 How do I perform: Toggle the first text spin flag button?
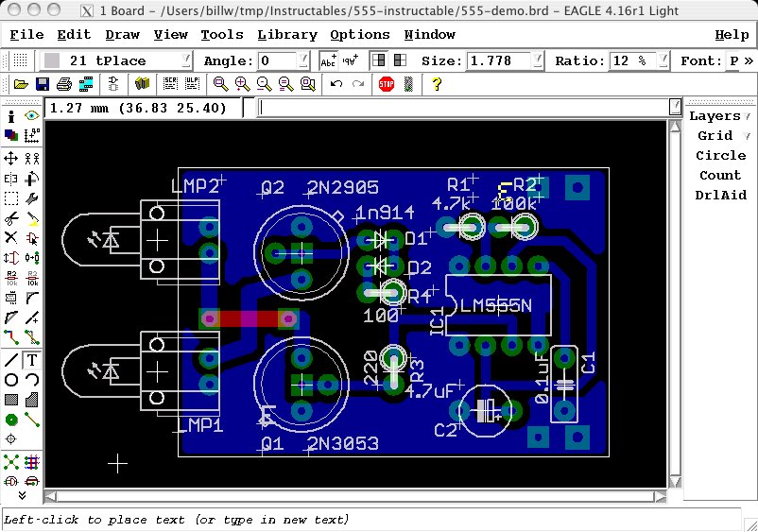coord(378,60)
